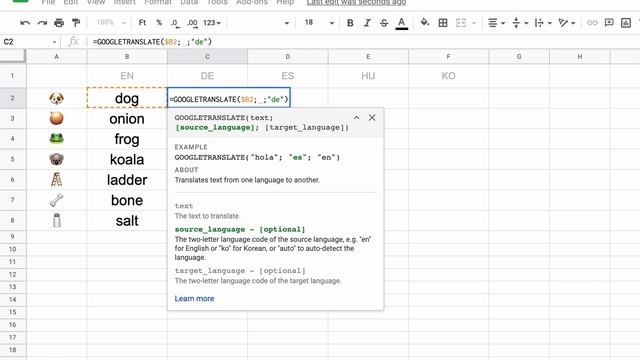Insert a chart
Viewport: 640px width, 360px height.
click(626, 23)
